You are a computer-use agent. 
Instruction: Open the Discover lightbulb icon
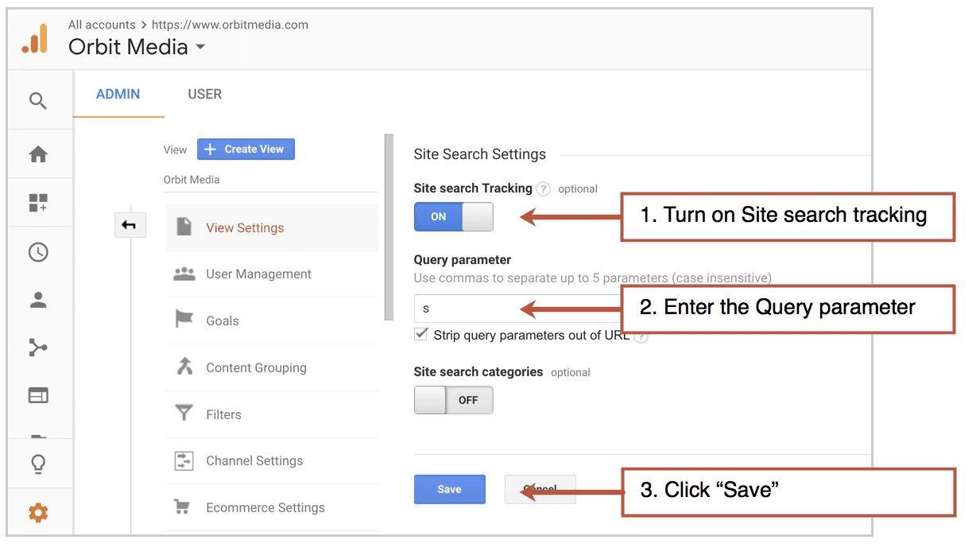38,464
